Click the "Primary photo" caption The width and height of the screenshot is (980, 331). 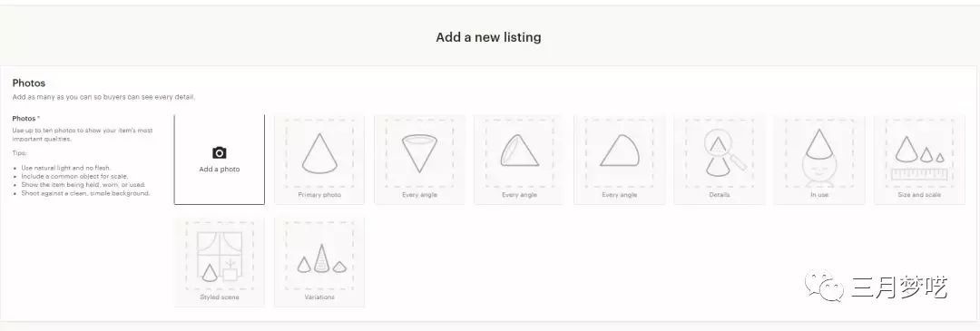pos(319,195)
